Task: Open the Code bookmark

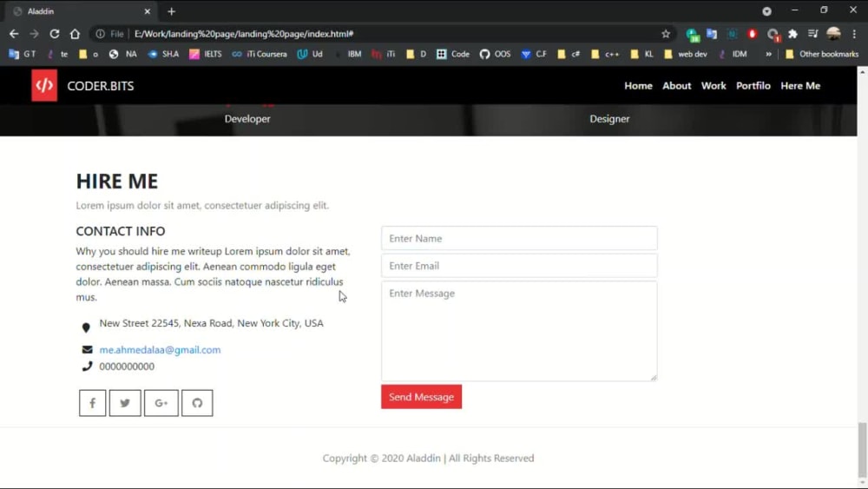Action: 453,54
